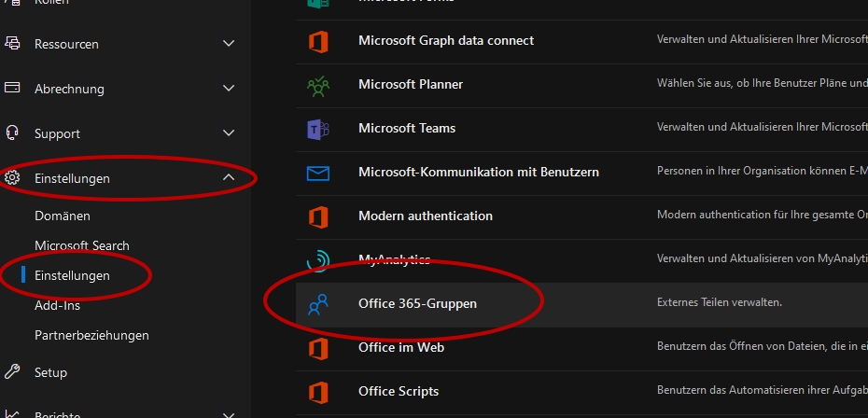Open the Setup navigation item

tap(50, 372)
